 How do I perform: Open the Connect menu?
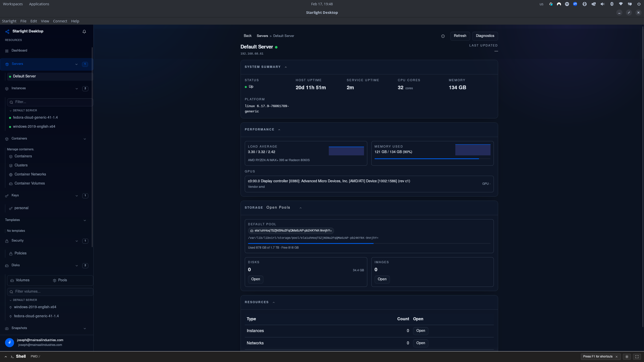click(60, 21)
